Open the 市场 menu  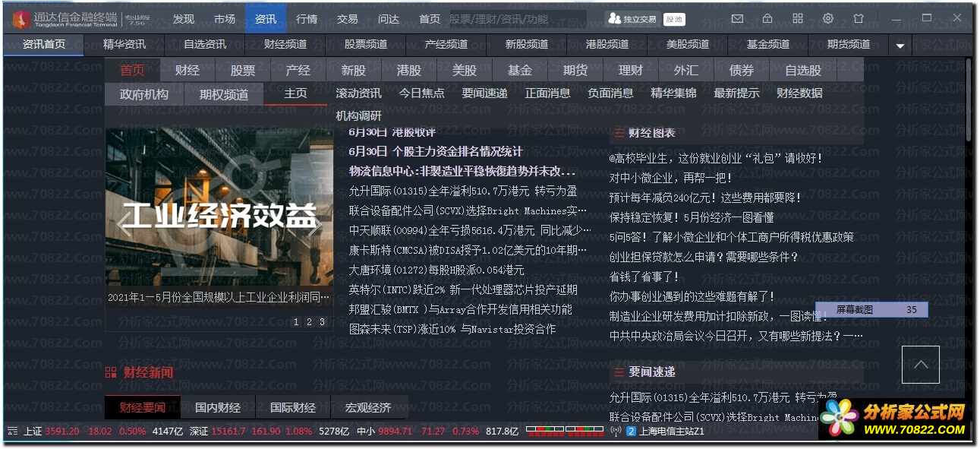pos(225,19)
